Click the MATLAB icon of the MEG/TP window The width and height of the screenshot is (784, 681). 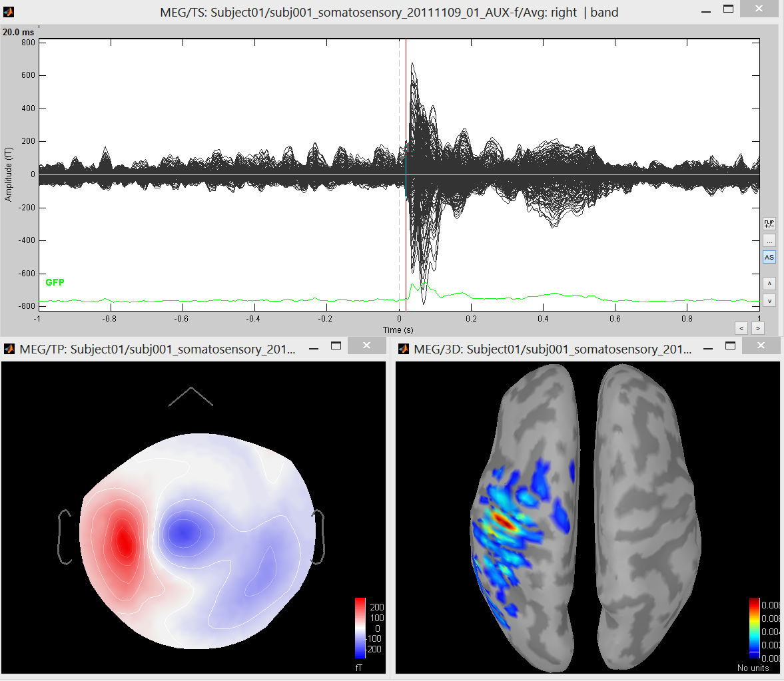tap(10, 349)
